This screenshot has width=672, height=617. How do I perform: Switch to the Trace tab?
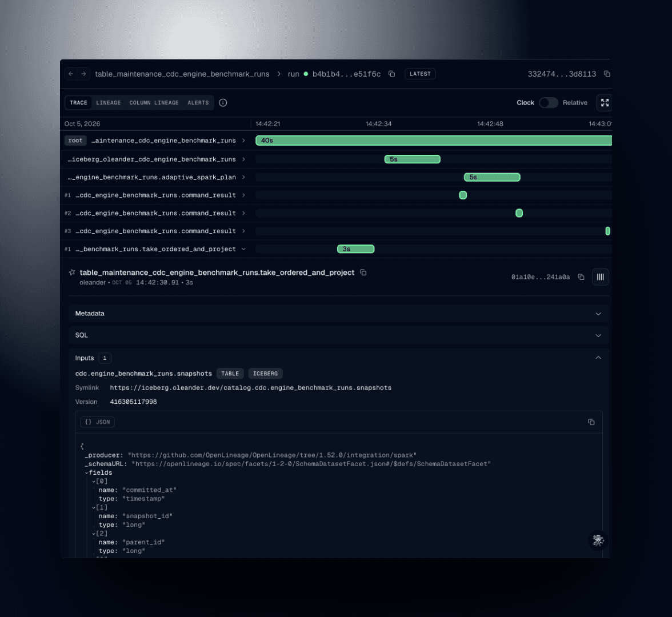78,103
